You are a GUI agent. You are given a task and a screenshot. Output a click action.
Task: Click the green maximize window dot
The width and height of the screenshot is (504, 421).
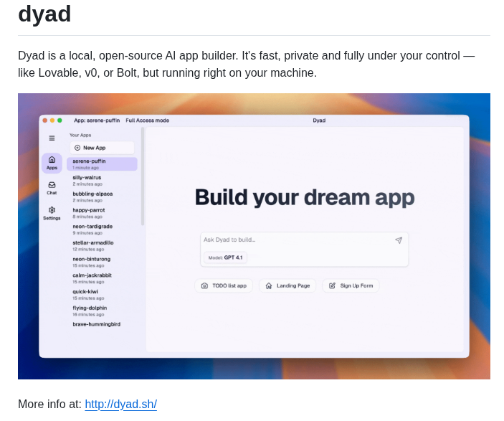[x=60, y=120]
